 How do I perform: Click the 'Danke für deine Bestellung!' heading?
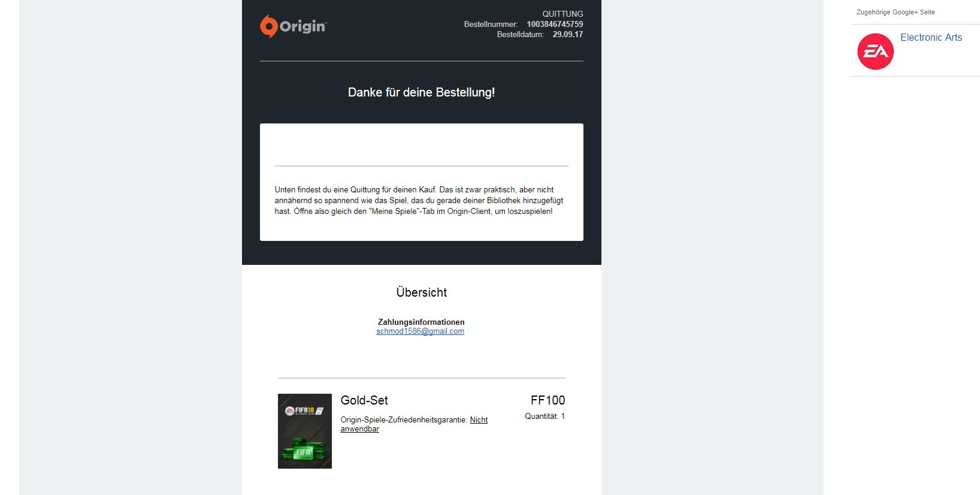[x=421, y=92]
